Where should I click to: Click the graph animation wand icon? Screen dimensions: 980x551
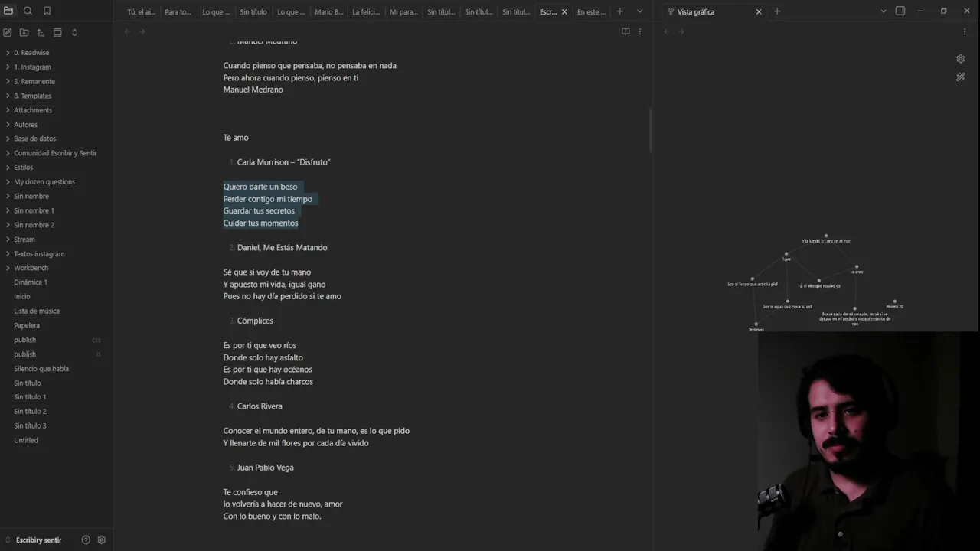coord(960,77)
